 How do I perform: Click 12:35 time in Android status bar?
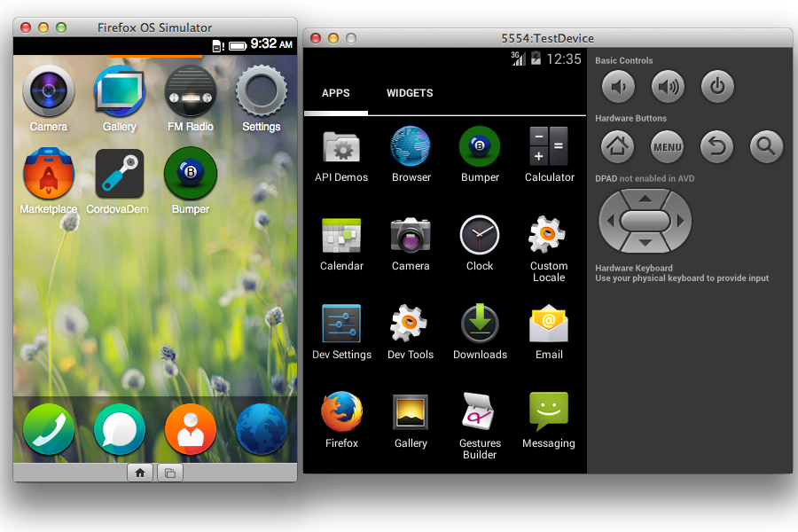(x=563, y=59)
